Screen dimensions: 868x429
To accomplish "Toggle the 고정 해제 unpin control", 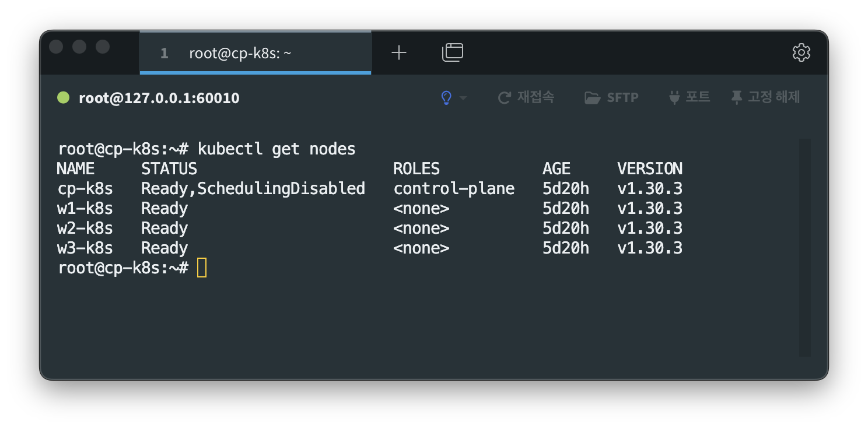I will 765,97.
